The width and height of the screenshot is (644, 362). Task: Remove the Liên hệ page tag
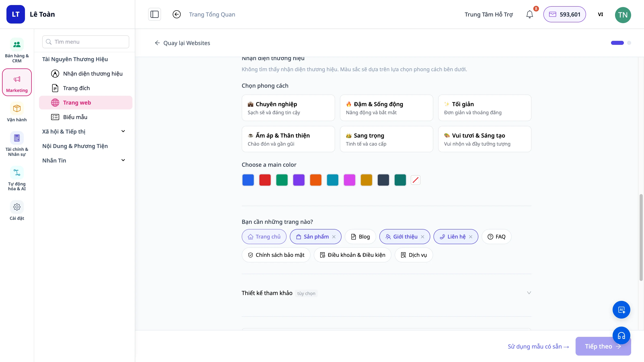[x=471, y=237]
